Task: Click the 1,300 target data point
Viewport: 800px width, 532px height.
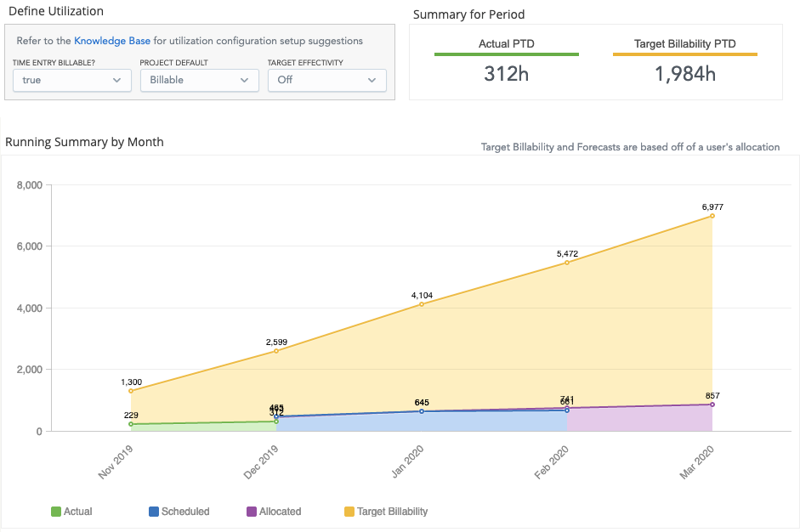Action: coord(131,391)
